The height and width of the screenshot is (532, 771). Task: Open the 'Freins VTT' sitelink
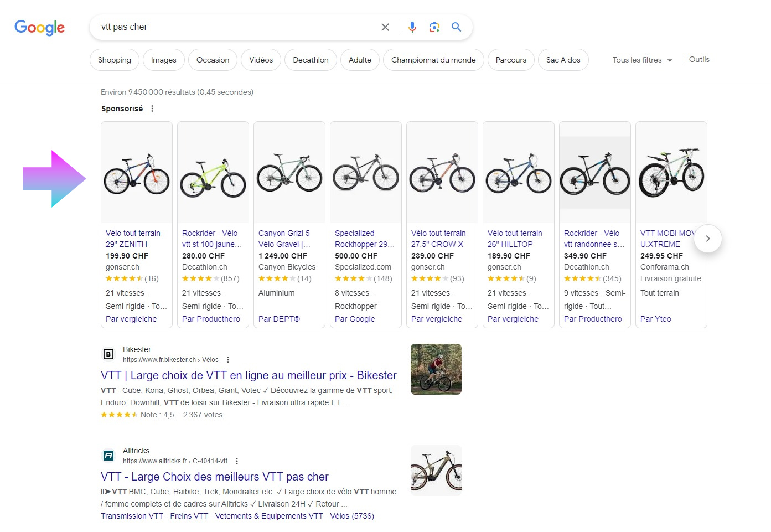189,516
